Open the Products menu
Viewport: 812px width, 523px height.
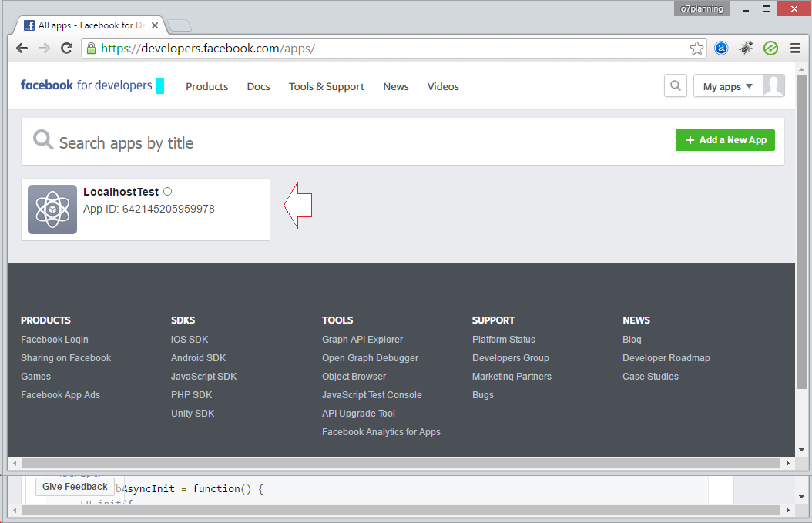[206, 86]
